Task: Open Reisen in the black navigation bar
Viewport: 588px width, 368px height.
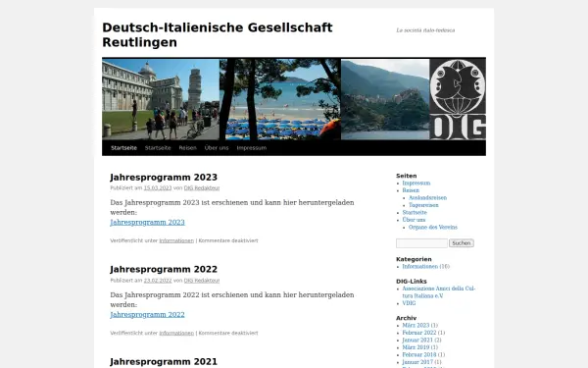Action: point(187,148)
